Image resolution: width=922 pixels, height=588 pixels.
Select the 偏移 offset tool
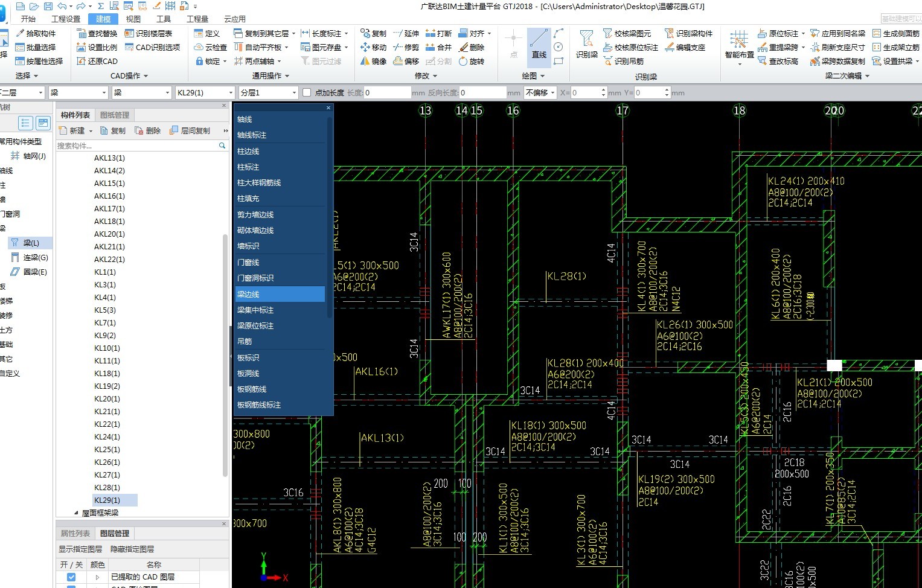coord(406,61)
